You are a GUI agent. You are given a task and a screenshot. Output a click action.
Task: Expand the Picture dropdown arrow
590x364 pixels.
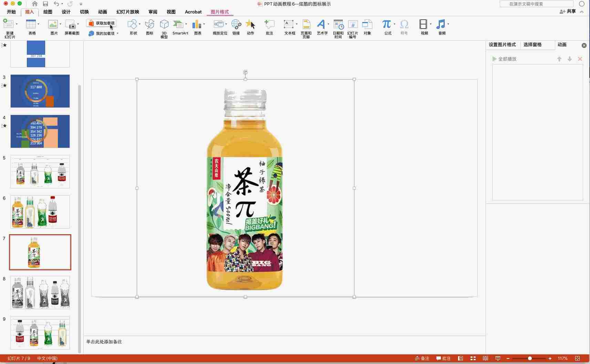(x=60, y=24)
